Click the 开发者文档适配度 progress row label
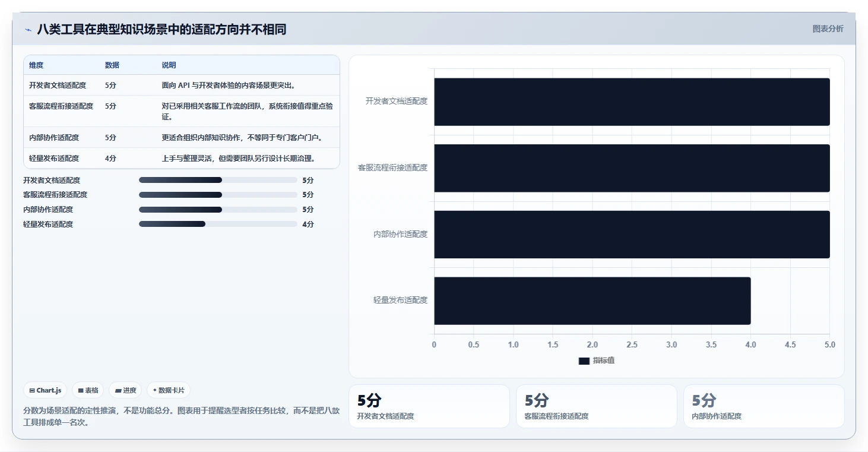 pyautogui.click(x=52, y=180)
